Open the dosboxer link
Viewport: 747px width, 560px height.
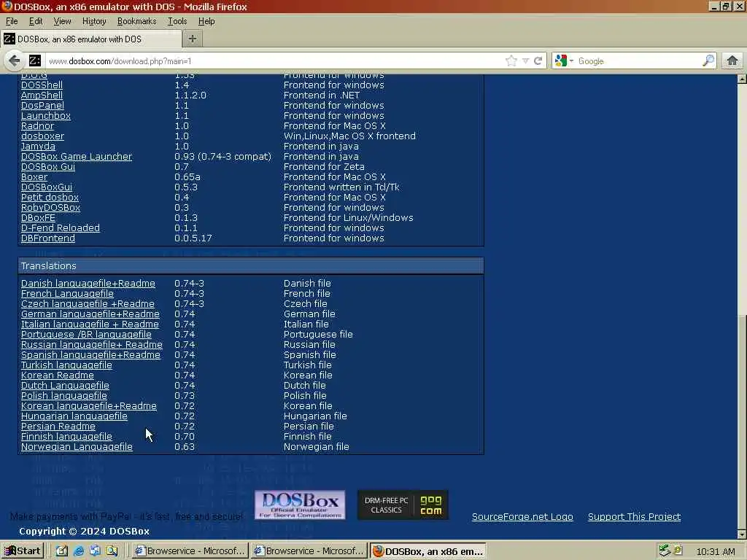tap(42, 136)
